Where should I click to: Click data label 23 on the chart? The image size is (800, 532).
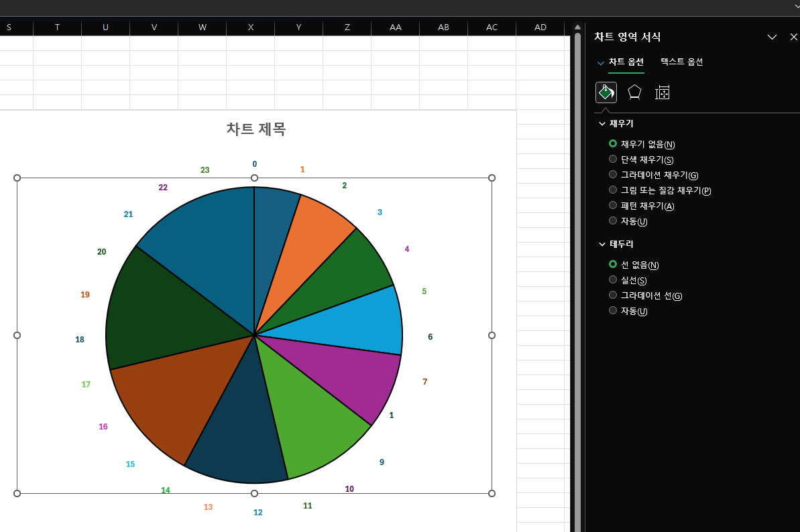[x=205, y=170]
